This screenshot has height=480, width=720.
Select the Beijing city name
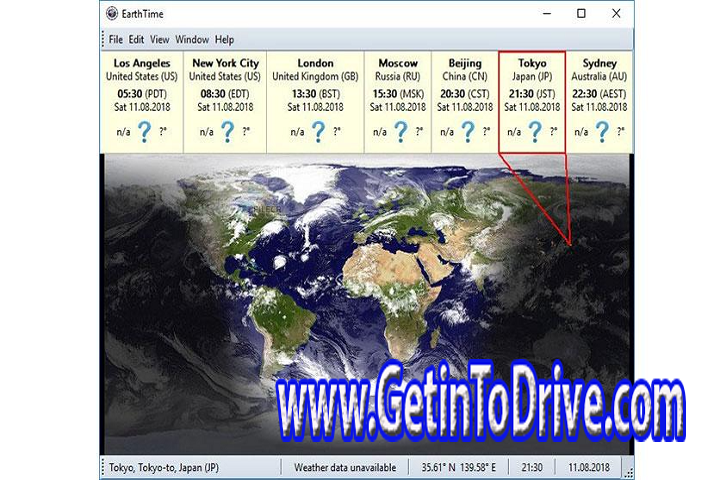tap(465, 63)
